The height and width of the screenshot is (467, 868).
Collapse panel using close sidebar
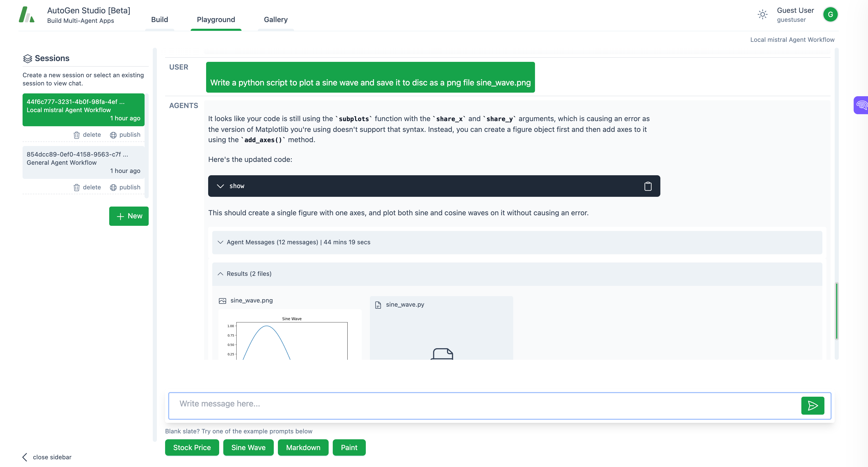click(x=47, y=457)
